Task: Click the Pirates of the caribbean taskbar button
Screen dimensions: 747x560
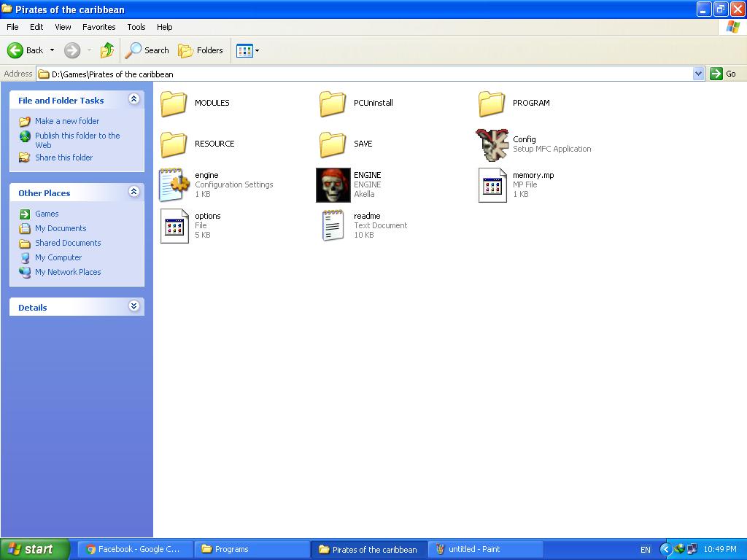Action: (x=368, y=549)
